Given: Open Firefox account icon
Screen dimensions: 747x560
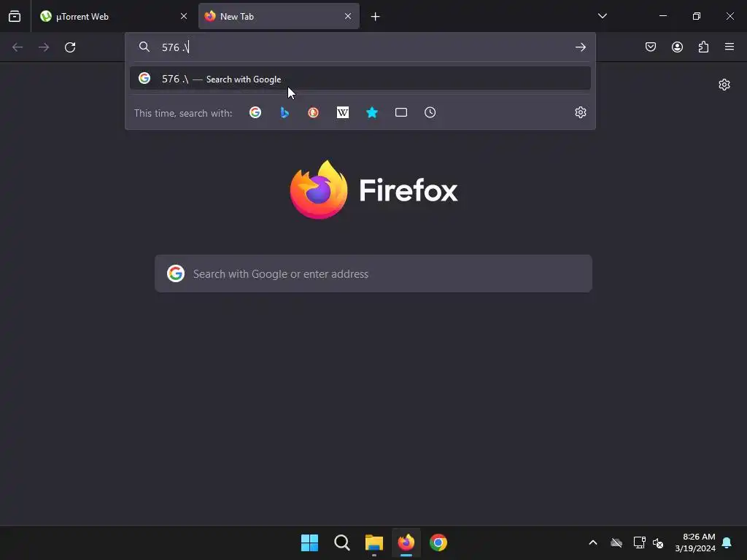Looking at the screenshot, I should tap(677, 47).
